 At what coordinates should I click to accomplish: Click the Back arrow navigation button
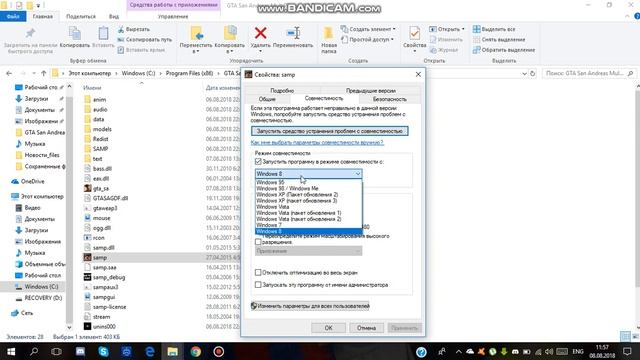pyautogui.click(x=9, y=73)
